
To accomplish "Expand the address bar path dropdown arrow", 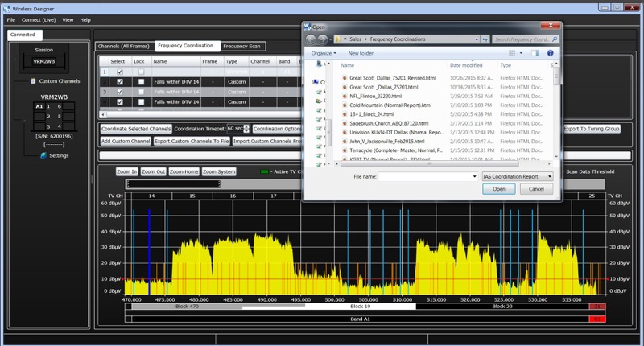I will pyautogui.click(x=477, y=39).
